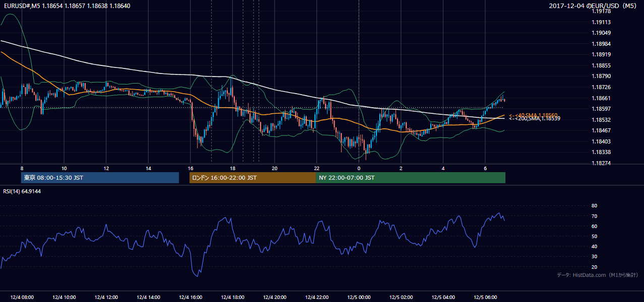
Task: Click hour label 4 under the price chart
Action: 443,168
